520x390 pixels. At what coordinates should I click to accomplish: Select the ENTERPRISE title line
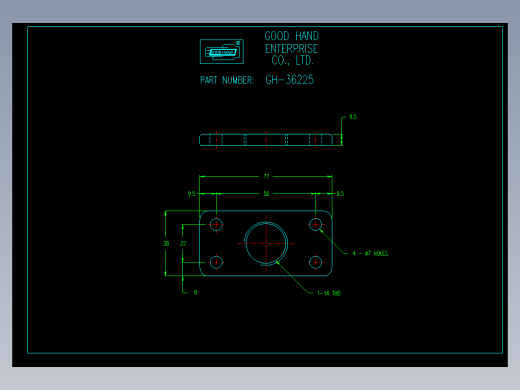pos(292,49)
